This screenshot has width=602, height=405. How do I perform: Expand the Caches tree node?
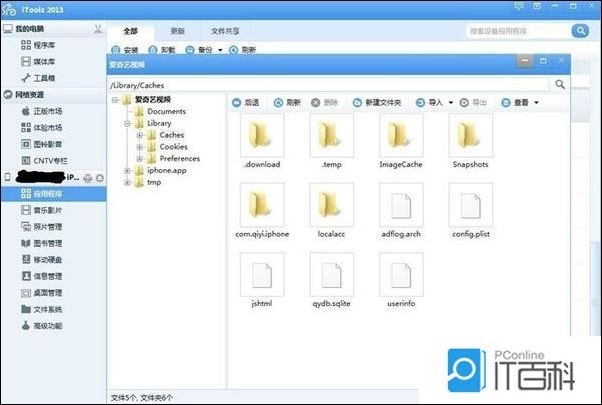(x=140, y=135)
